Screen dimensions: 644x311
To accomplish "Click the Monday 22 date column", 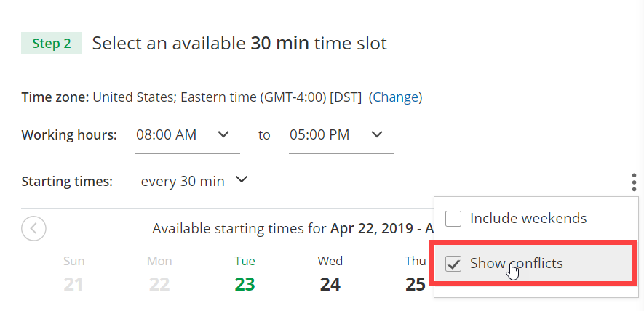I will click(x=159, y=274).
